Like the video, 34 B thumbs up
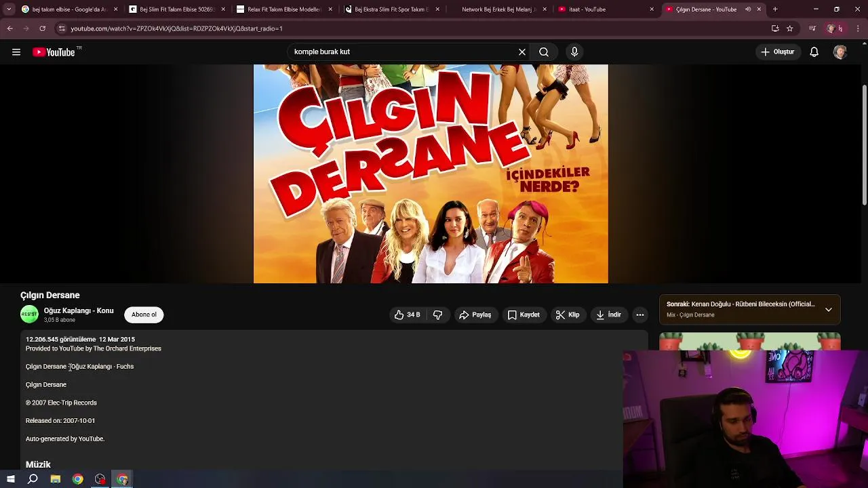 (x=407, y=314)
